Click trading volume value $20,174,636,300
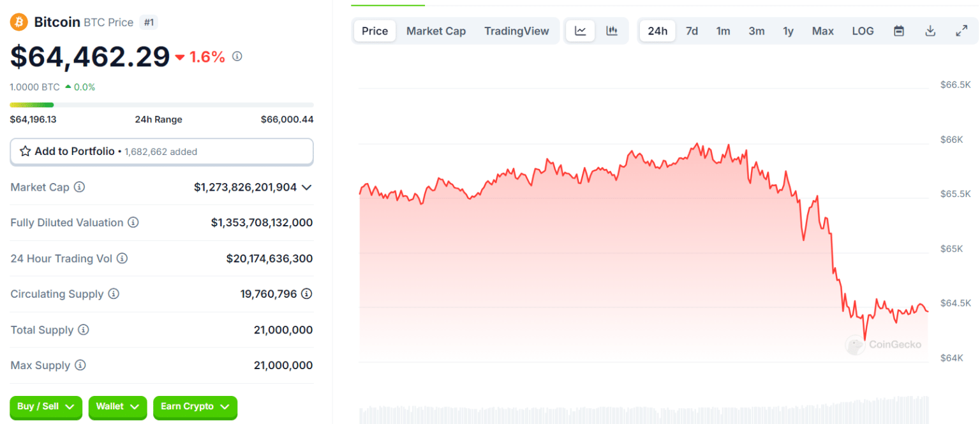 pos(269,258)
